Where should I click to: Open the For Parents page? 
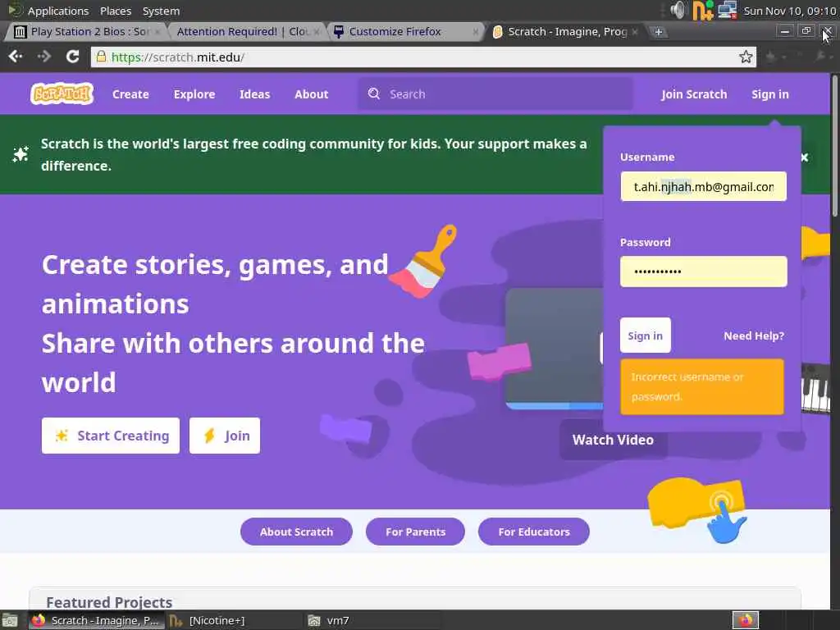click(415, 532)
